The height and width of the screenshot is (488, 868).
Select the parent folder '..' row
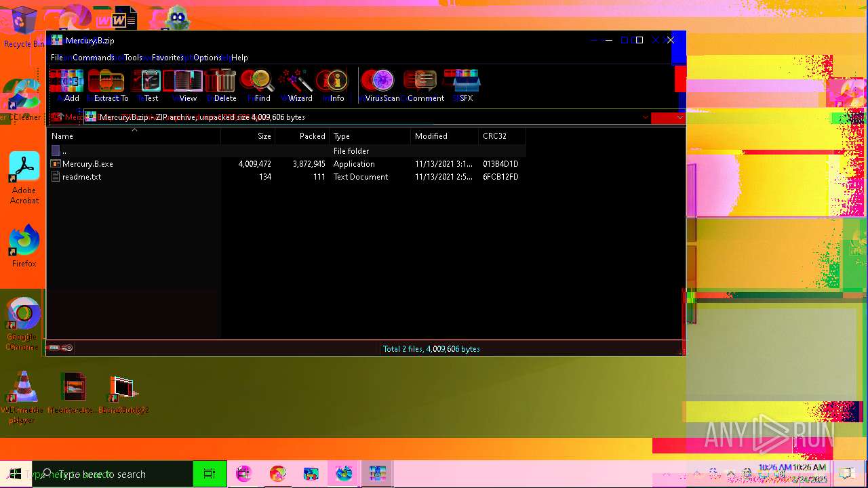click(x=286, y=151)
